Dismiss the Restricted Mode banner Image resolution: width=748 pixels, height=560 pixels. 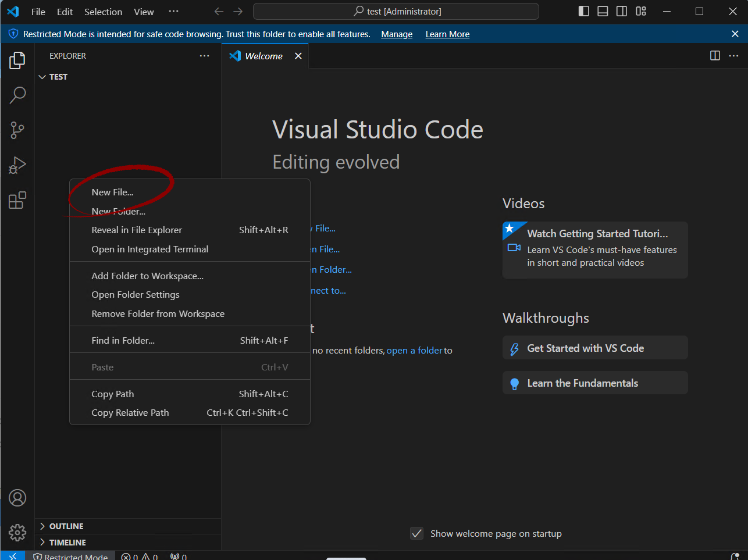click(x=735, y=34)
